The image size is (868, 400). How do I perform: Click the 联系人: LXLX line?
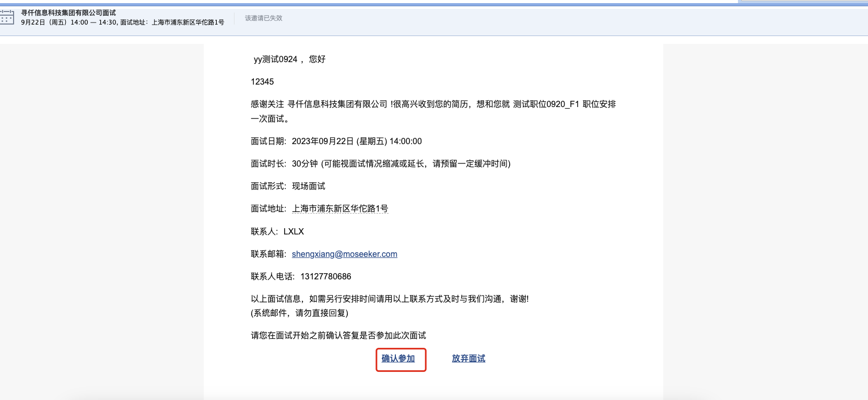277,231
